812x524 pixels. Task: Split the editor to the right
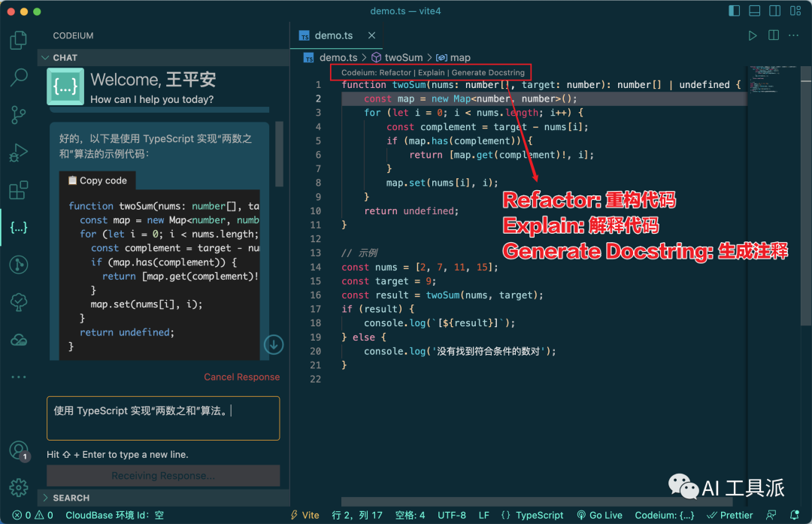[773, 35]
